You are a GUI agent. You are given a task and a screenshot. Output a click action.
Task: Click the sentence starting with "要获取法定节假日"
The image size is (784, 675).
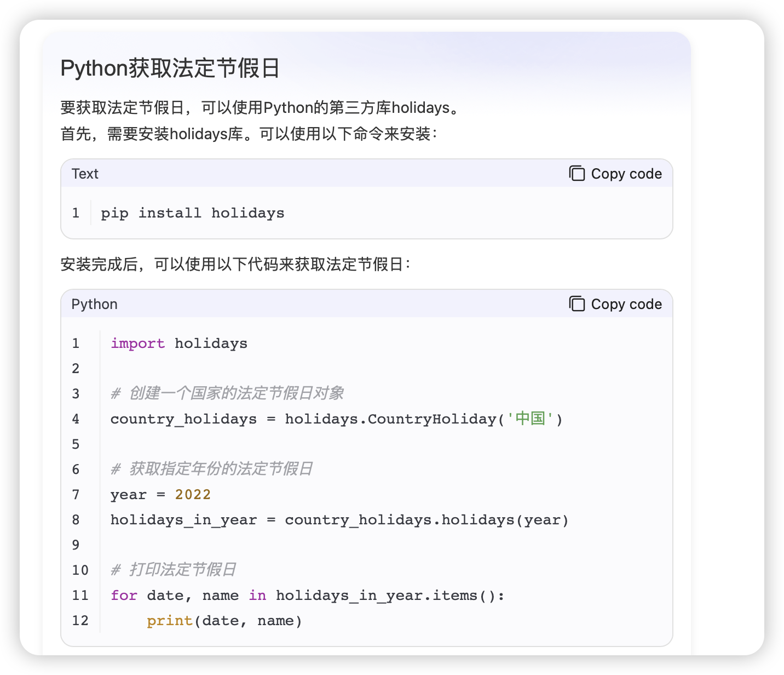click(260, 107)
